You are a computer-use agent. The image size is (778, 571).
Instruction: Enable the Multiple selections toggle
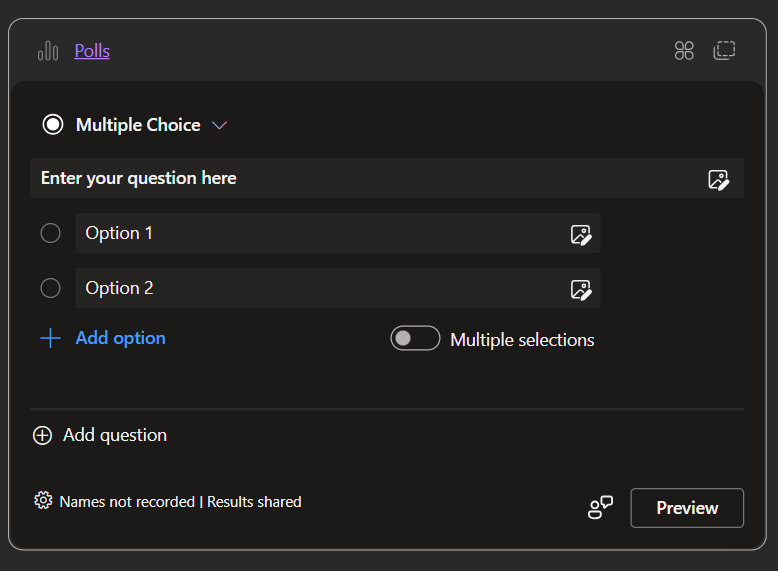tap(415, 339)
